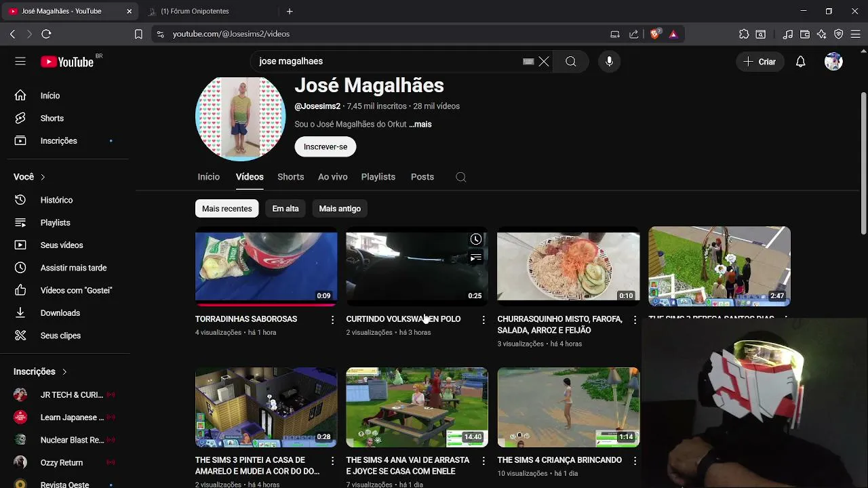Open the channel Posts tab

(422, 177)
